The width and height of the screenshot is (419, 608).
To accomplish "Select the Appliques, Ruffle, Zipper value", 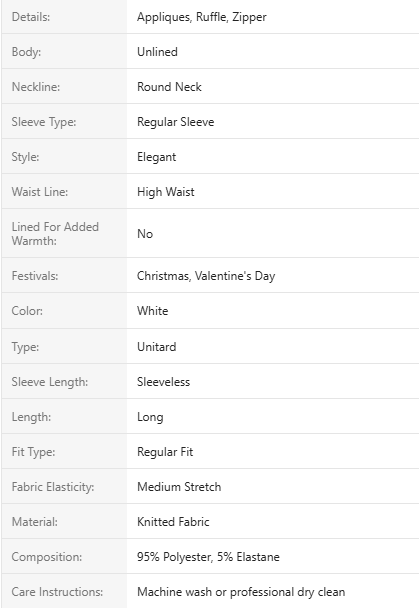I will pos(202,17).
